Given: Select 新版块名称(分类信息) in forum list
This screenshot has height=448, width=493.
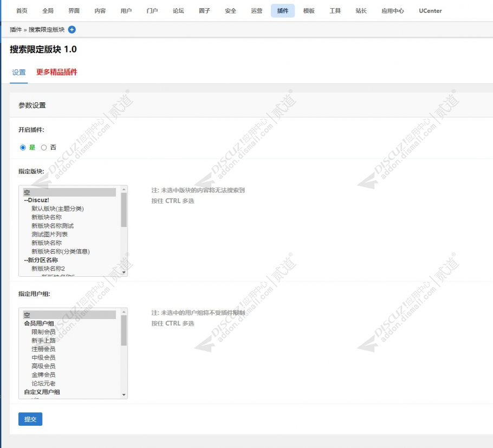Looking at the screenshot, I should [69, 251].
